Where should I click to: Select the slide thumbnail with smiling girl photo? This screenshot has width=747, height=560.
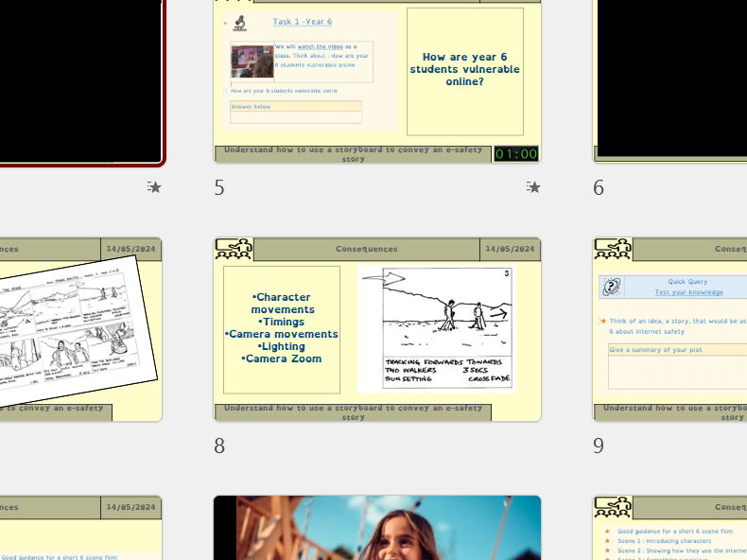pyautogui.click(x=377, y=528)
